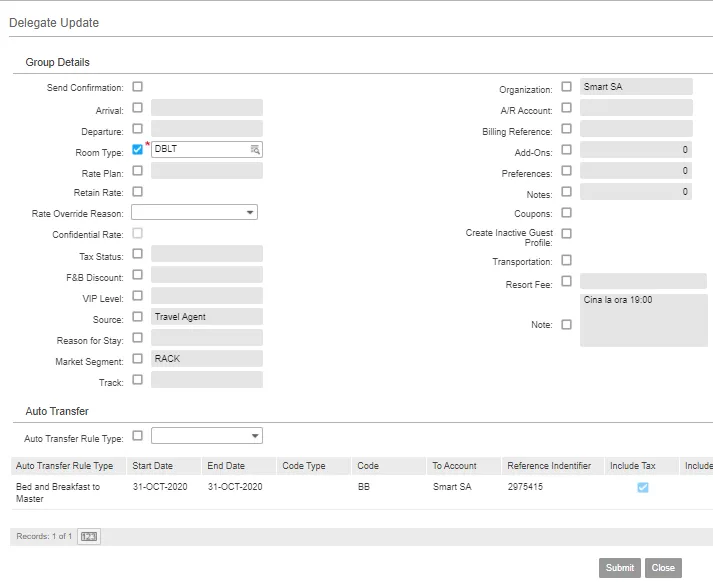Enable the Track checkbox
713x584 pixels.
137,379
